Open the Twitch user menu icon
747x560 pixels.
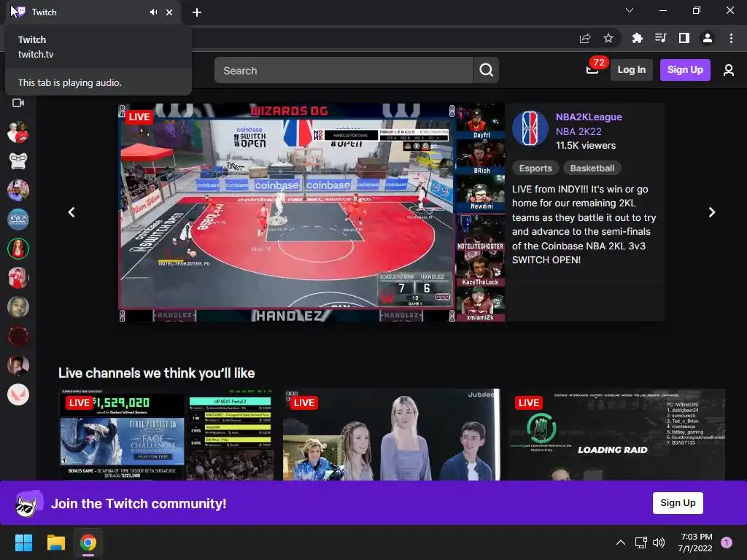pos(729,71)
